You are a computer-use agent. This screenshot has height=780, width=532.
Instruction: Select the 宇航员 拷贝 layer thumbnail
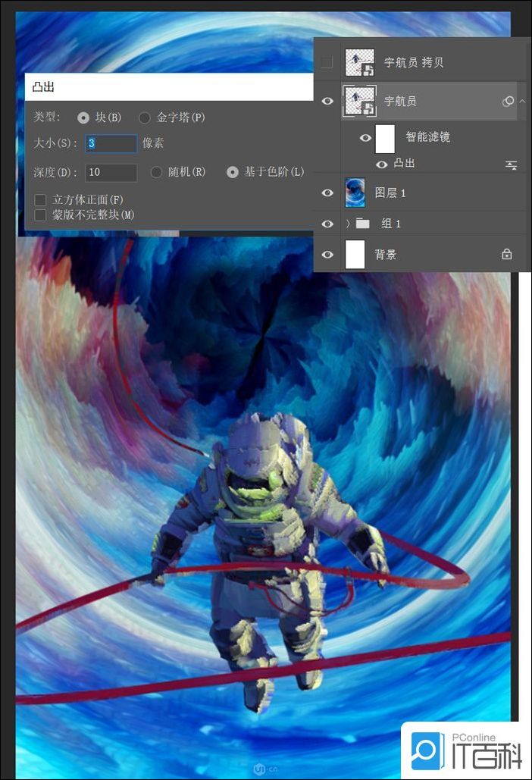[360, 62]
